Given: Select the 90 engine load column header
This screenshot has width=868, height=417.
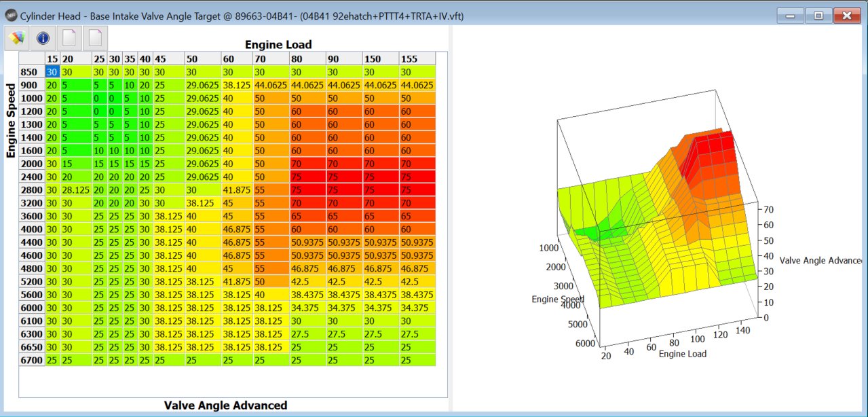Looking at the screenshot, I should (x=344, y=59).
